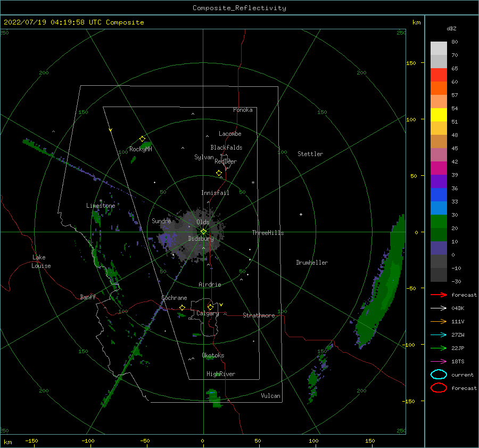Click the Calgary city label
The height and width of the screenshot is (448, 479).
208,313
